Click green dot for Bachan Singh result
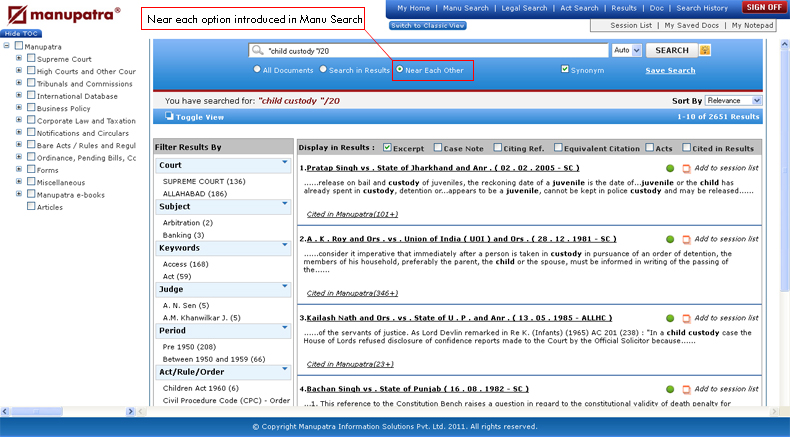The width and height of the screenshot is (790, 437). [x=670, y=389]
